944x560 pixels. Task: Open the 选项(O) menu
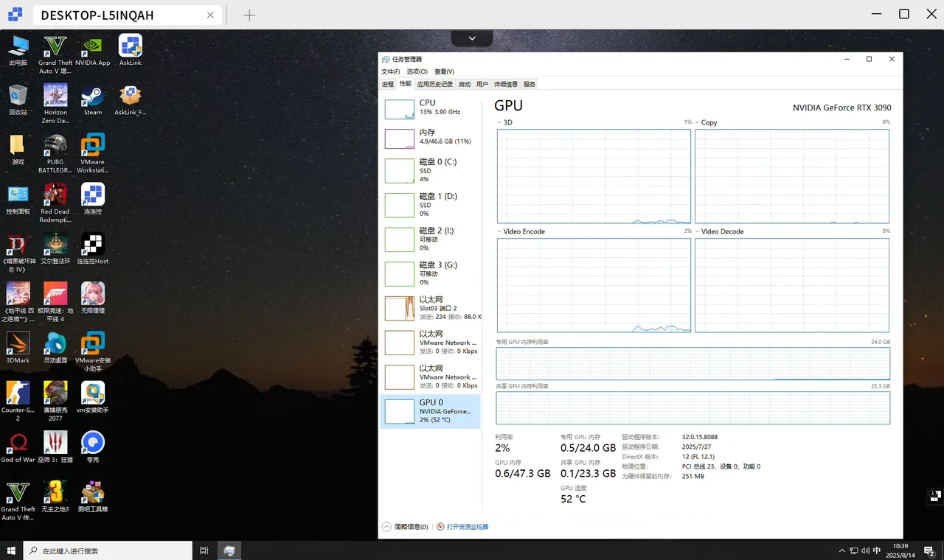[417, 71]
